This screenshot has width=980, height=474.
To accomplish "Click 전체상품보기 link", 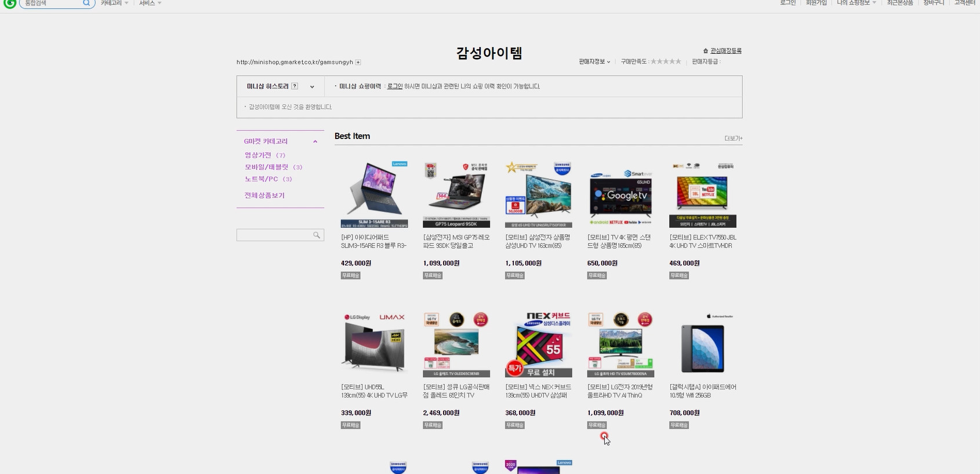I will 264,195.
